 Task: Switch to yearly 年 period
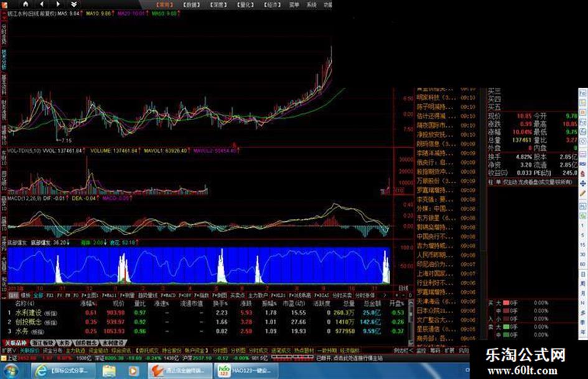point(583,332)
